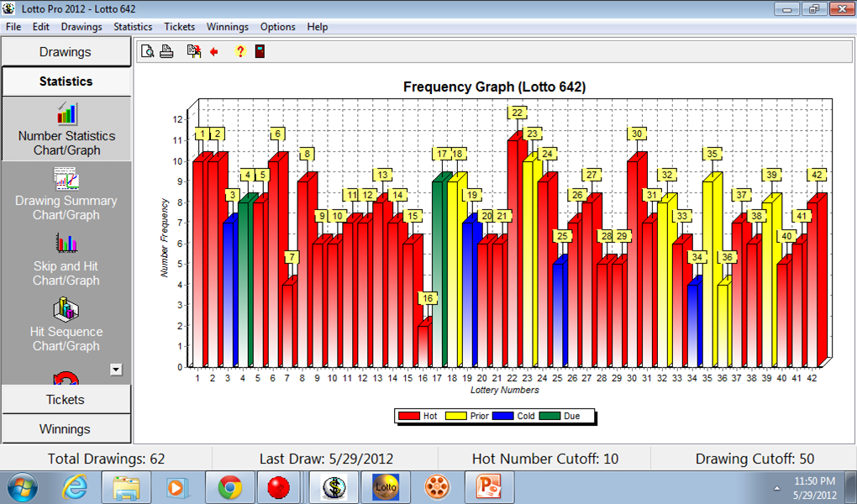
Task: Open the Options menu
Action: [x=277, y=27]
